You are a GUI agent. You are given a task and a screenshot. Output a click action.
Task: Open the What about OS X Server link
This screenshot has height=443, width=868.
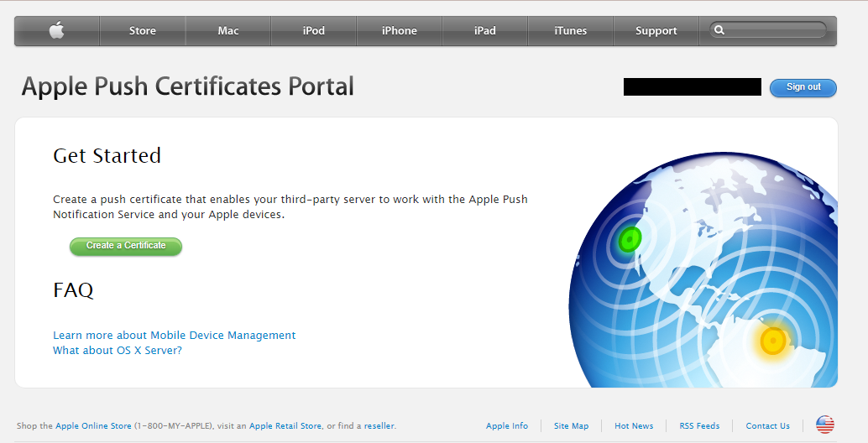[x=118, y=350]
